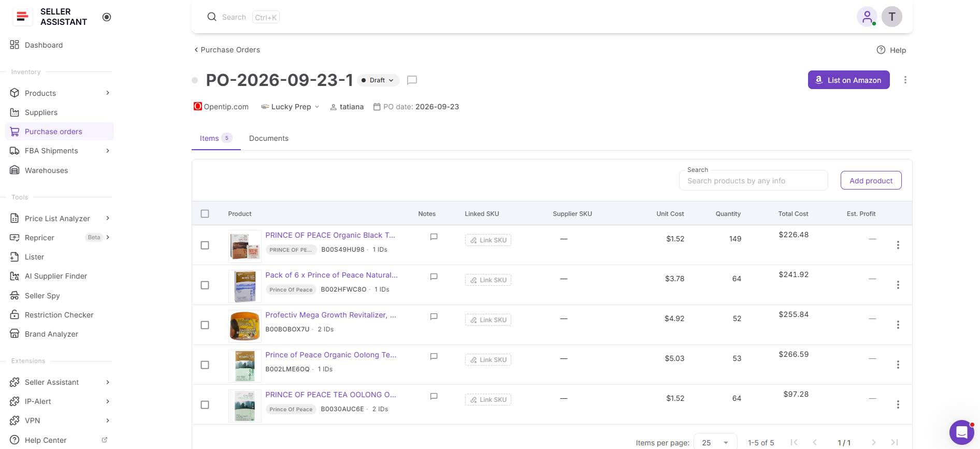Open the Opentip.com supplier link
This screenshot has height=449, width=980.
[x=221, y=107]
